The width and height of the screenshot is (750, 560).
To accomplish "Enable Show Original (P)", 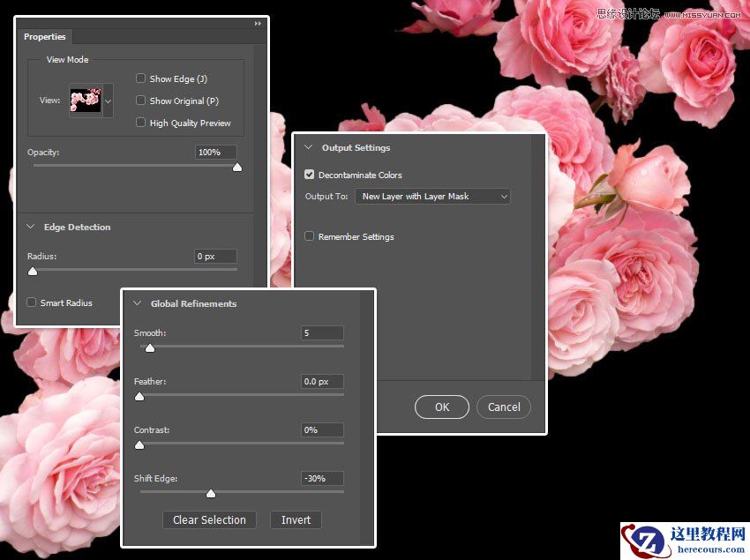I will [141, 101].
